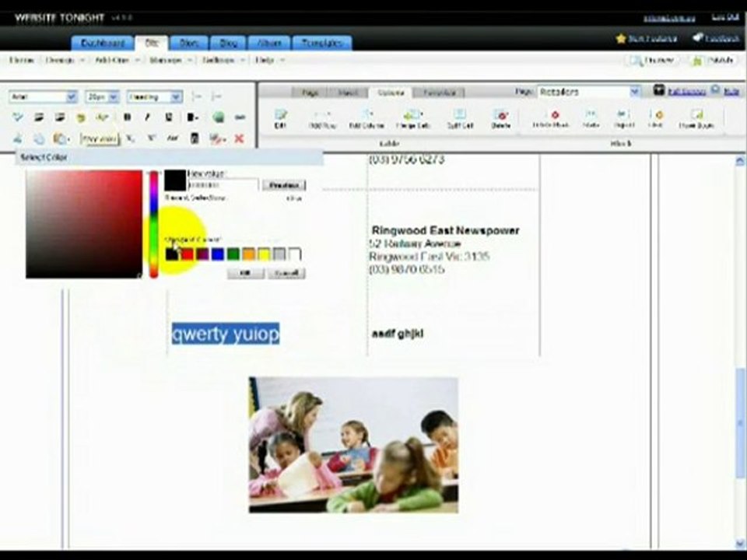Open the Page Retailers dropdown

point(589,92)
